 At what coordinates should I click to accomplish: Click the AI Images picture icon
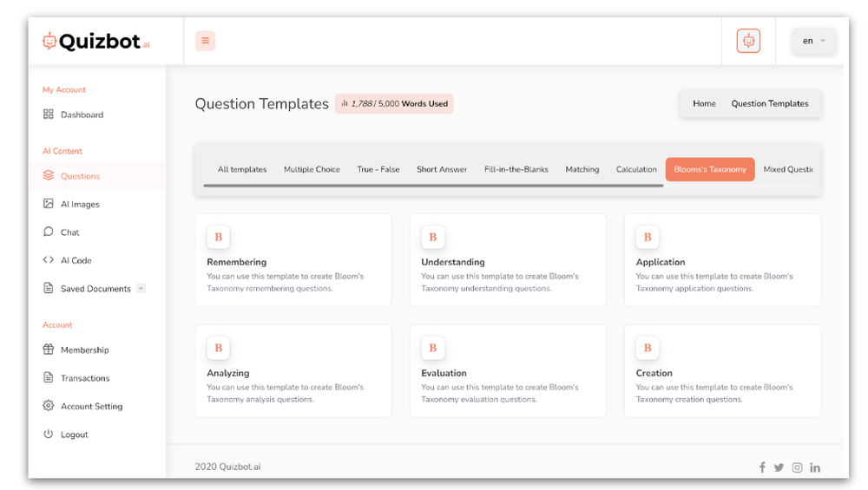(48, 204)
